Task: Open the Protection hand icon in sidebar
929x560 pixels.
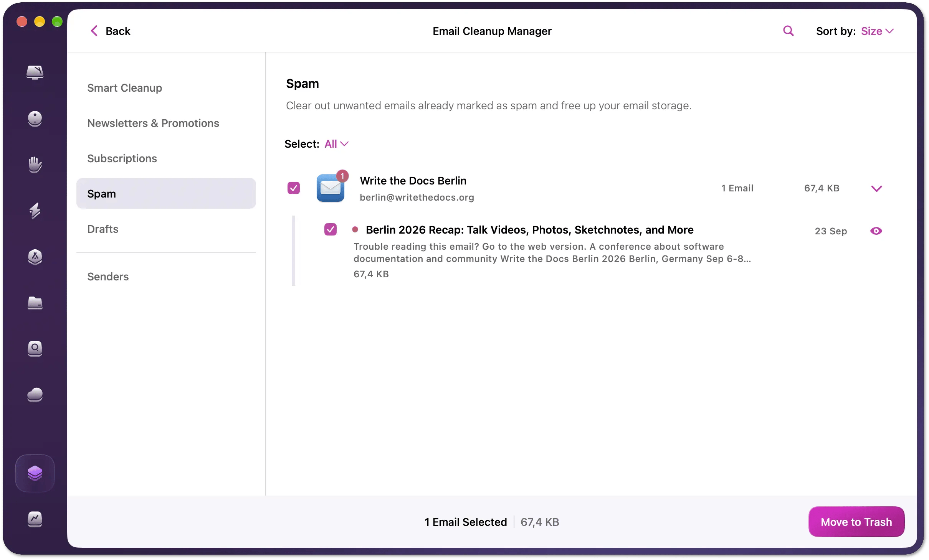Action: pyautogui.click(x=35, y=165)
